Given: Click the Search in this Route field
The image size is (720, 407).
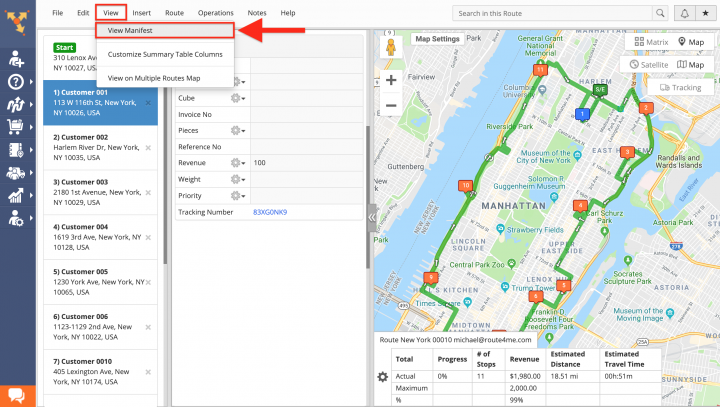Looking at the screenshot, I should click(x=552, y=13).
